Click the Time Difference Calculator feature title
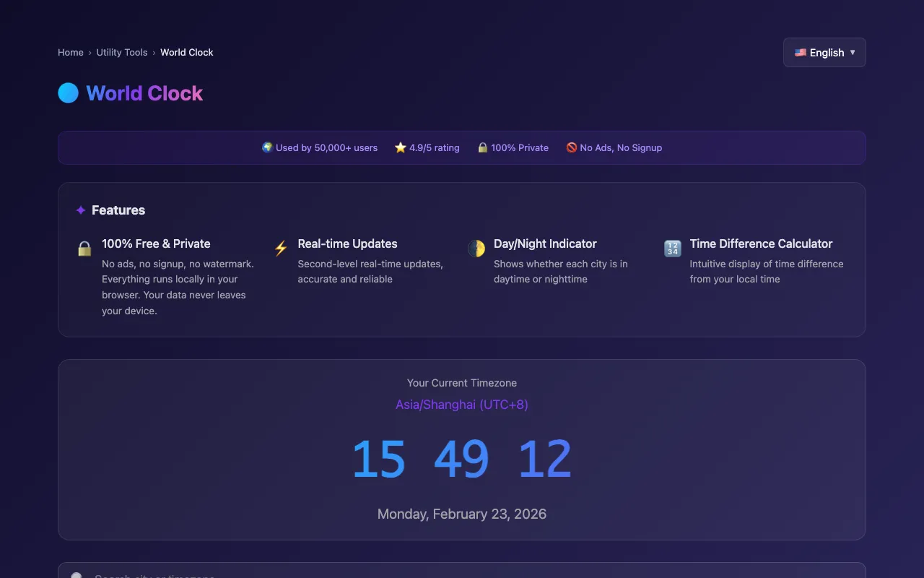924x578 pixels. coord(761,243)
